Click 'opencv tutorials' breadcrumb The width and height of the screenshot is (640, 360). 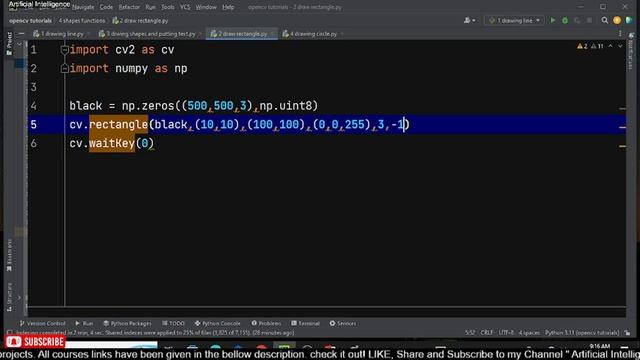(30, 20)
